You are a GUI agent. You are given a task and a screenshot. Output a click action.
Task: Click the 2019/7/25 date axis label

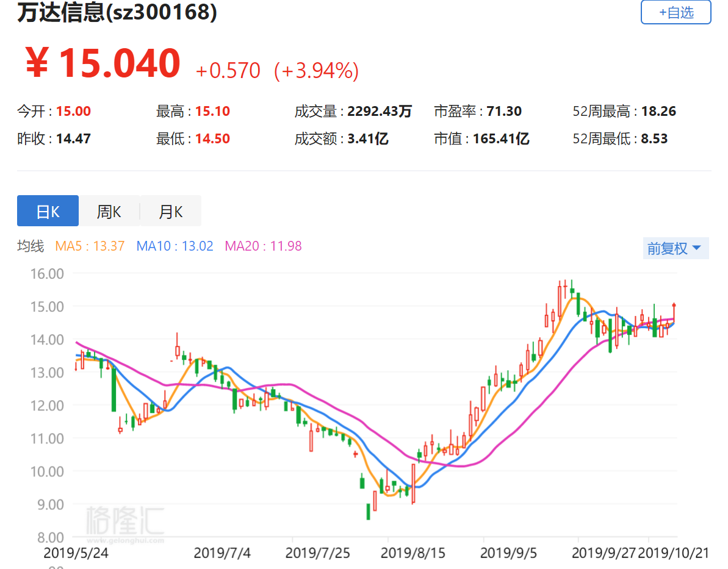(317, 553)
